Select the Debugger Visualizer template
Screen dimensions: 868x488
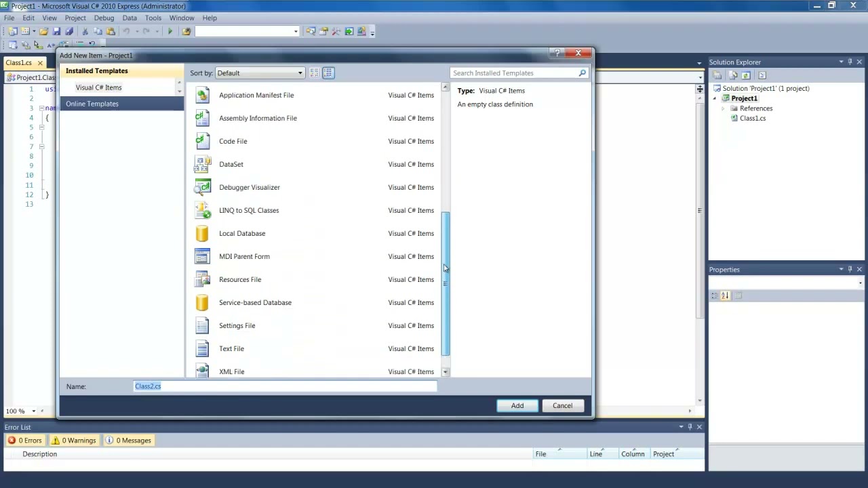coord(314,187)
